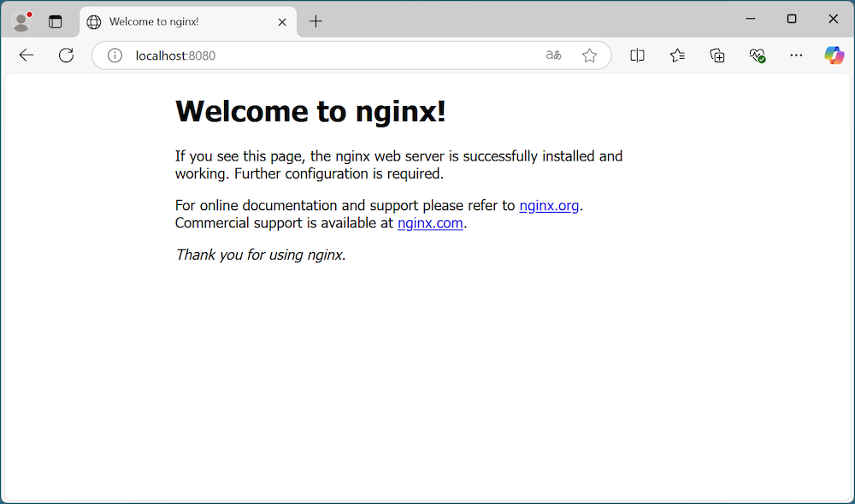Follow the nginx.org link
The height and width of the screenshot is (504, 855).
click(549, 205)
